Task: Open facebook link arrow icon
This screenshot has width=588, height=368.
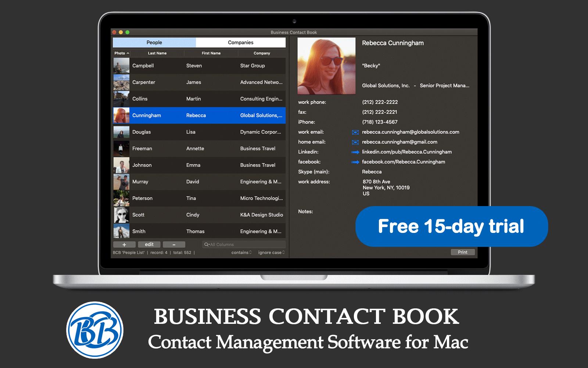Action: click(x=355, y=162)
